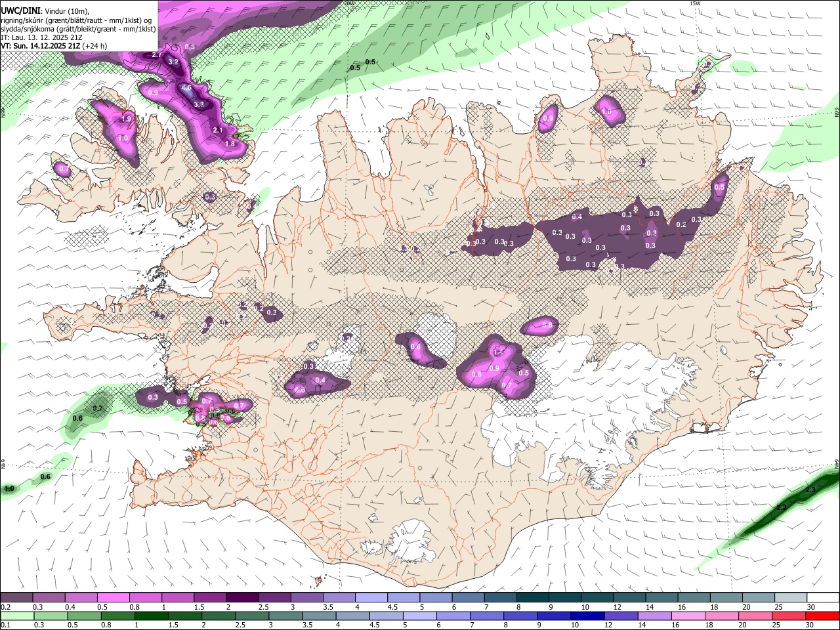Click the 1.9 snowfall value in Westfjords
Screen dimensions: 840x630
click(x=127, y=119)
